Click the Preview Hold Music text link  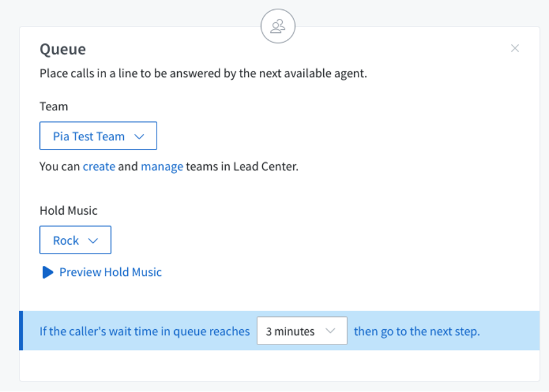pos(110,272)
